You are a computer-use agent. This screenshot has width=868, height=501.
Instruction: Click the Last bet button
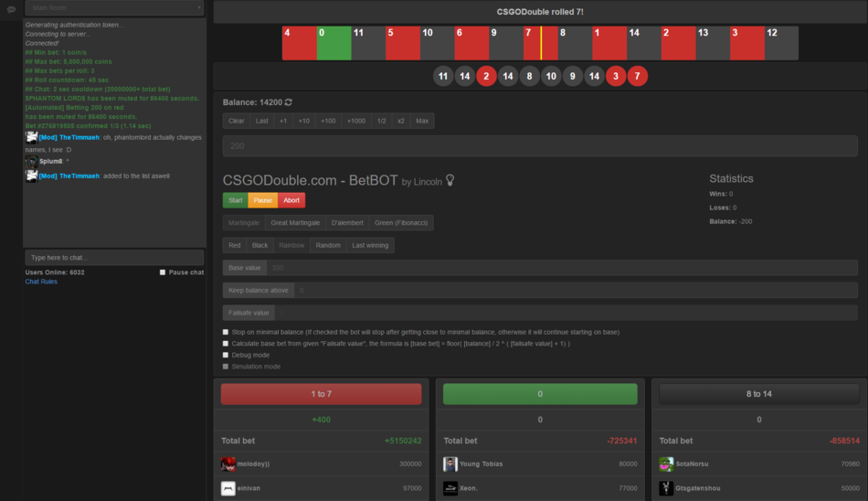pyautogui.click(x=262, y=121)
